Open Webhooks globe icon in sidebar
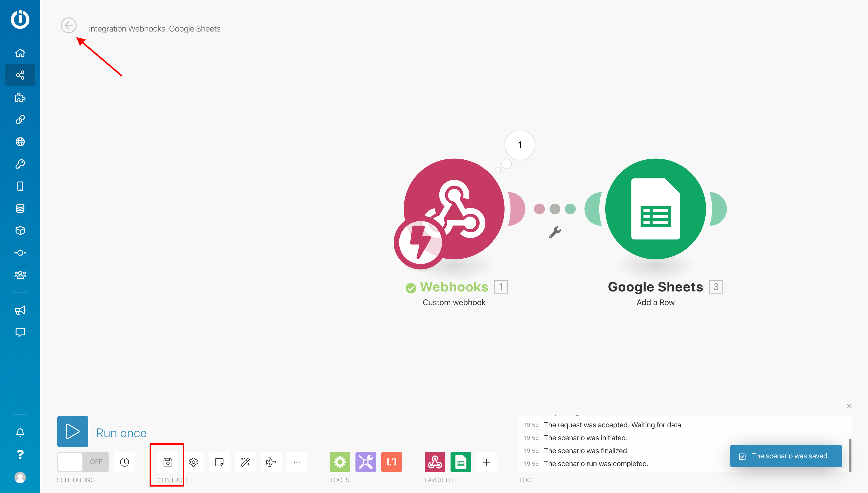This screenshot has height=493, width=868. tap(20, 142)
